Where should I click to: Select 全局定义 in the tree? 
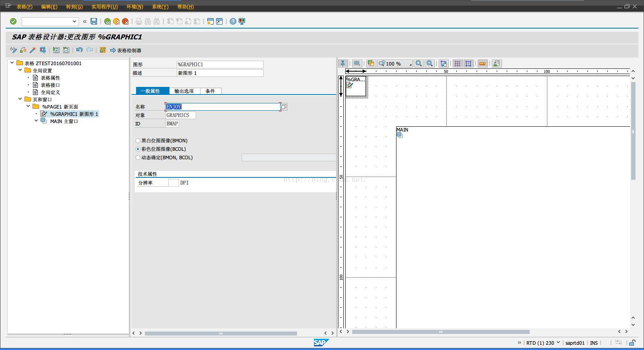(x=50, y=92)
